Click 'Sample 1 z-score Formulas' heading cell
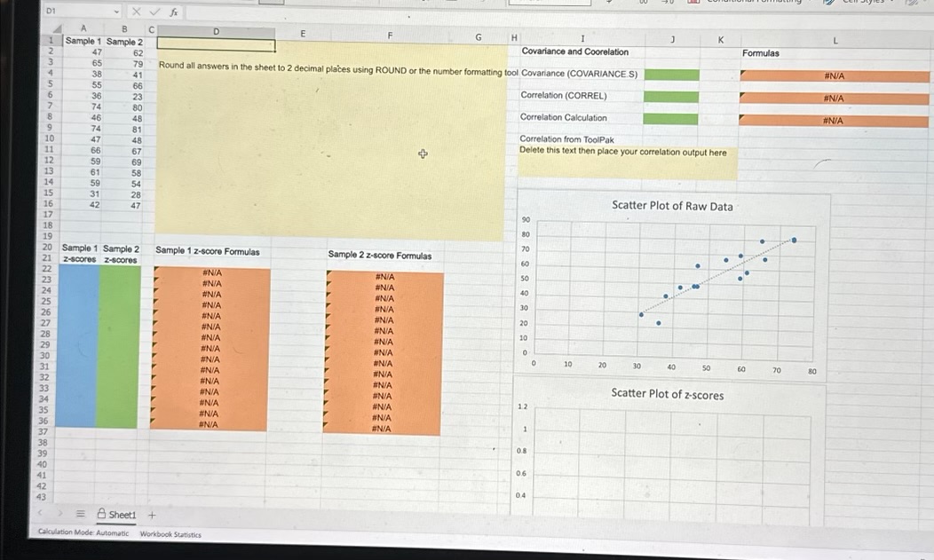Screen dimensions: 934x560 click(x=207, y=251)
